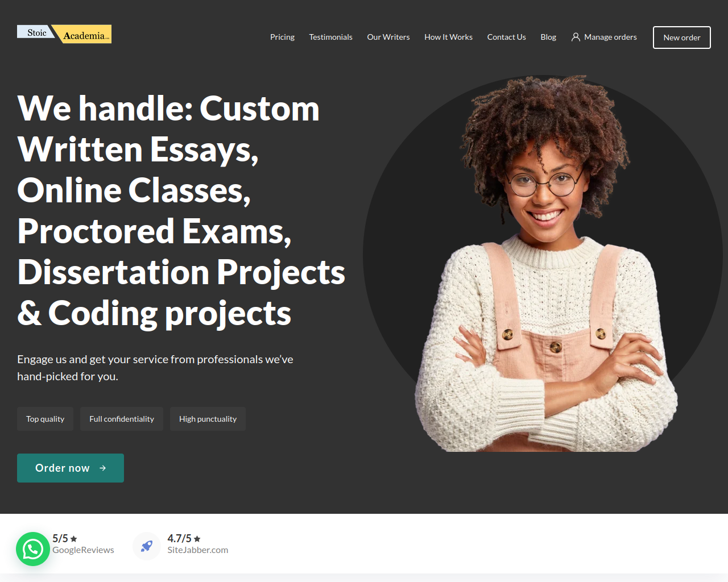Viewport: 728px width, 582px height.
Task: Open GoogleReviews rating text
Action: point(83,550)
